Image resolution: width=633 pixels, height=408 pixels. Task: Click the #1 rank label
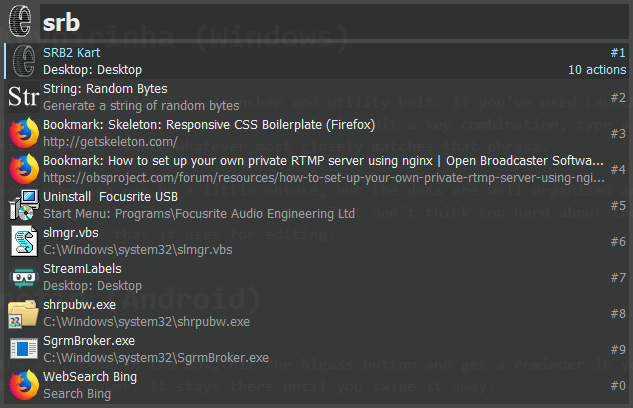pos(618,52)
